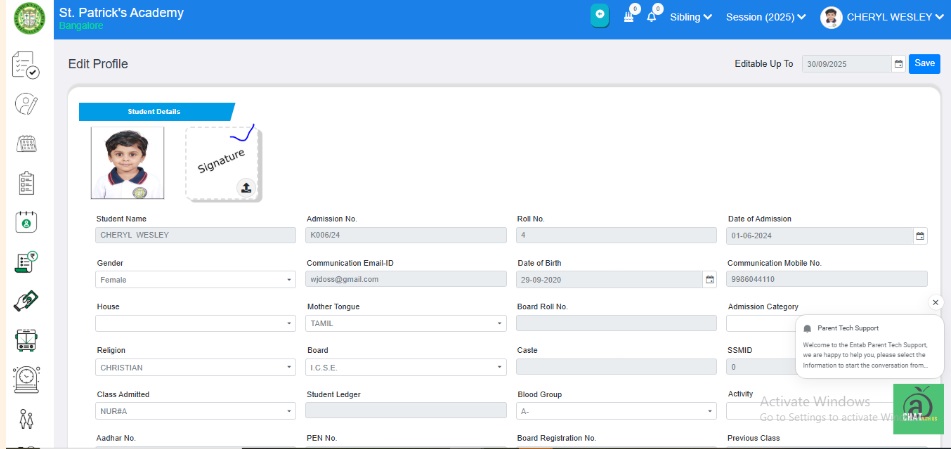Open the Mother Tongue dropdown
Screen dimensions: 951x449
[405, 323]
